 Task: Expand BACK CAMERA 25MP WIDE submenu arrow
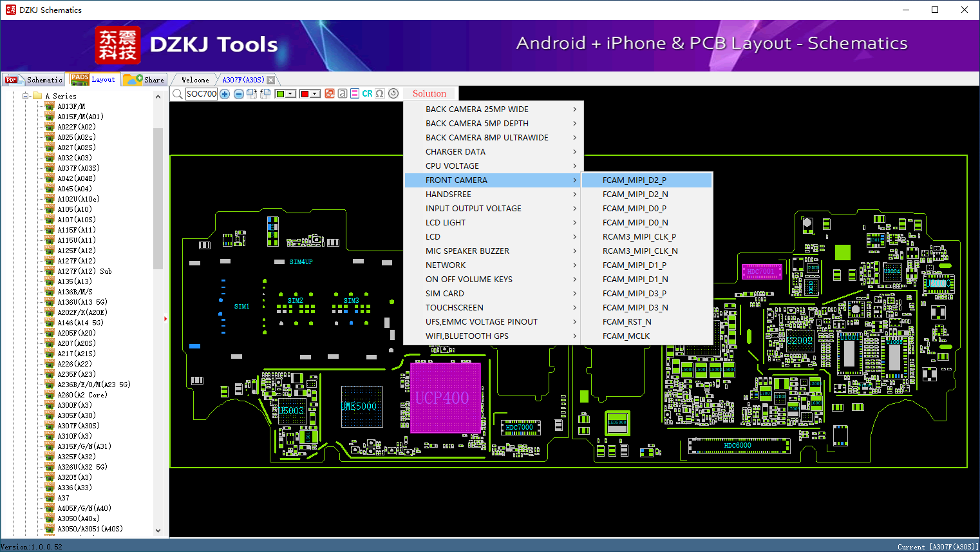tap(574, 109)
